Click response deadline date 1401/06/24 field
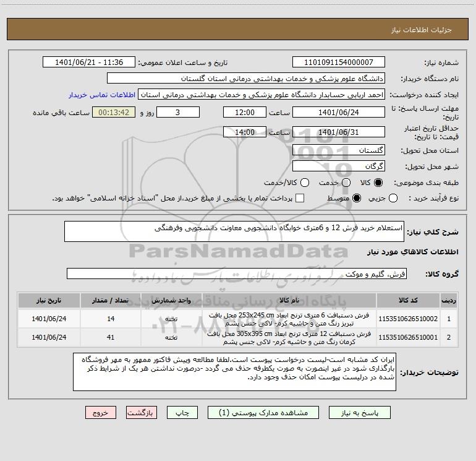The image size is (476, 461). pyautogui.click(x=339, y=112)
